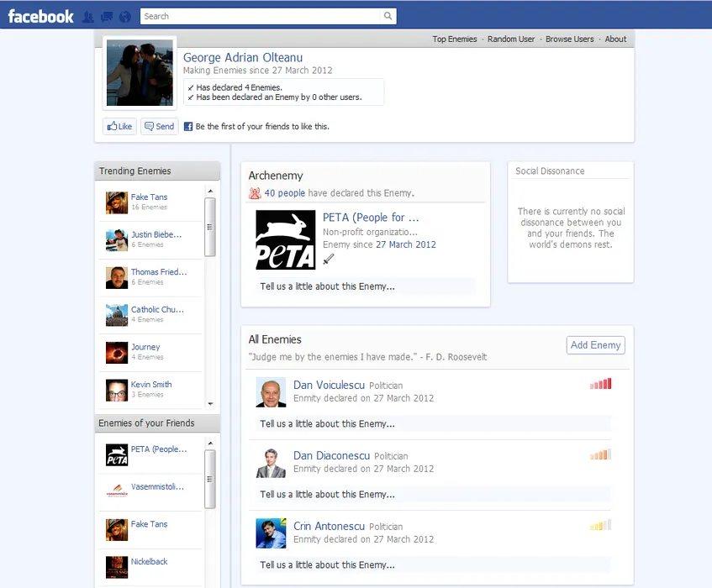712x588 pixels.
Task: Click Facebook icon next to like text
Action: (188, 127)
